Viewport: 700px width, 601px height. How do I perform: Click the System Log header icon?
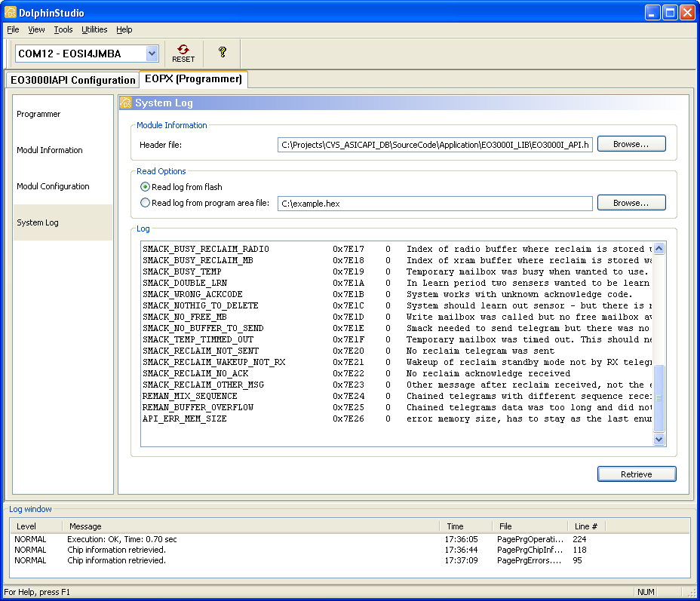(127, 103)
